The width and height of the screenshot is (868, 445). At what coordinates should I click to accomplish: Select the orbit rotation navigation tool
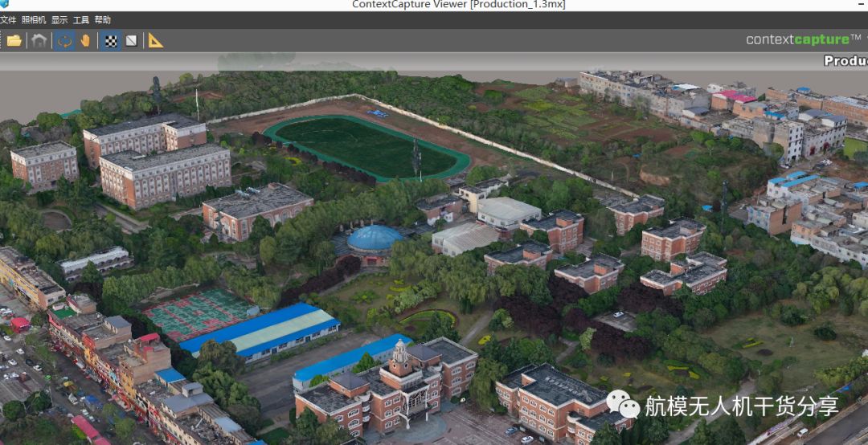pos(64,40)
